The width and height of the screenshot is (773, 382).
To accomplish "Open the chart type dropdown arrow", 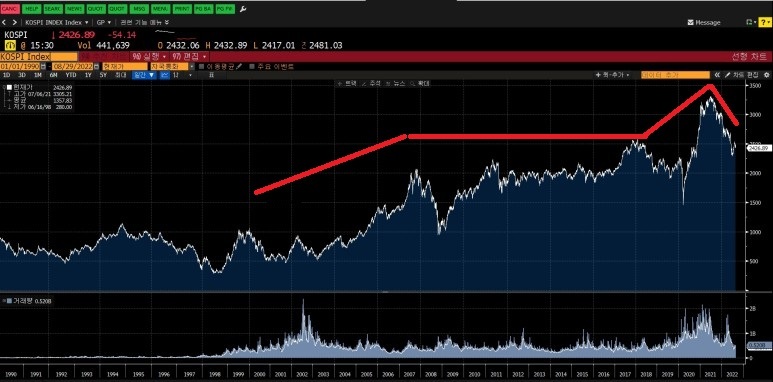I will 190,75.
